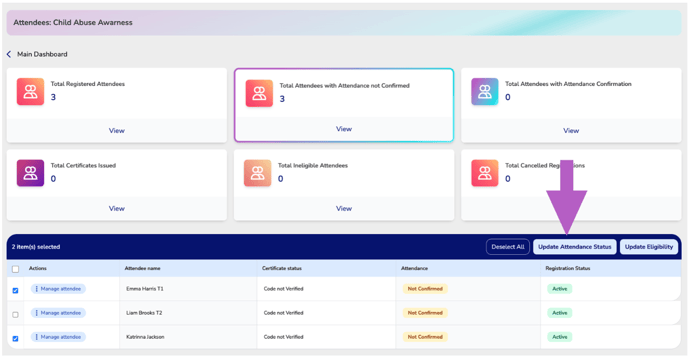Click the Attendance Confirmation card icon
The height and width of the screenshot is (363, 688).
click(485, 91)
